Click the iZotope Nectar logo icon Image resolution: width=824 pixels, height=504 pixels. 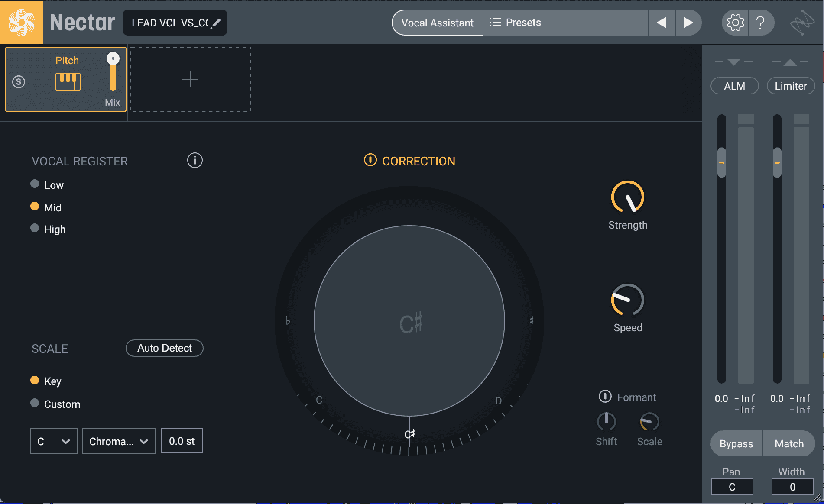pos(22,22)
